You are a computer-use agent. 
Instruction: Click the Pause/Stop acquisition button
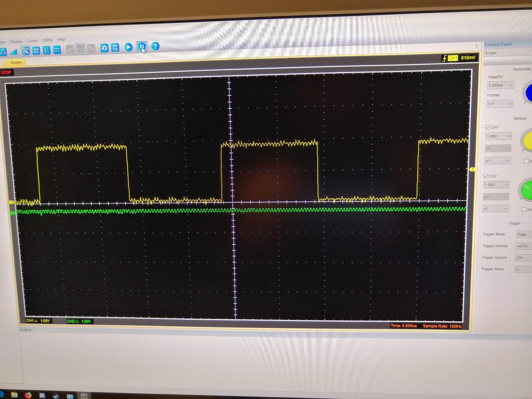pos(142,47)
